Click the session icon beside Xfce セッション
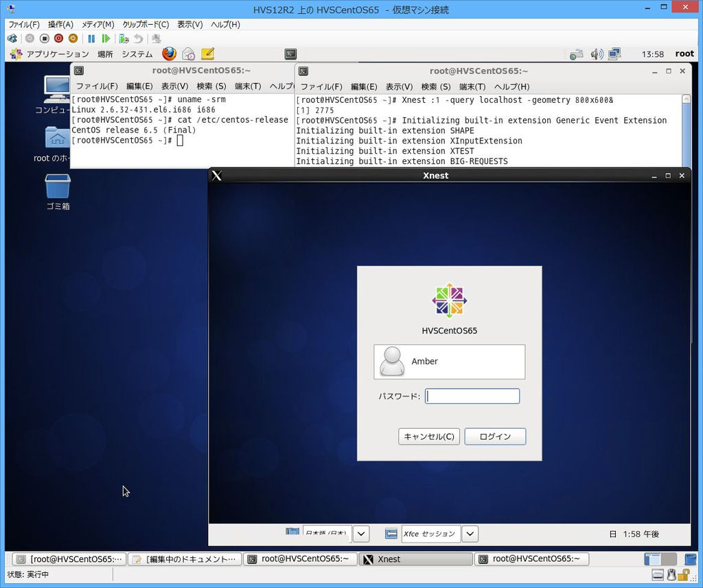This screenshot has height=588, width=703. click(391, 534)
